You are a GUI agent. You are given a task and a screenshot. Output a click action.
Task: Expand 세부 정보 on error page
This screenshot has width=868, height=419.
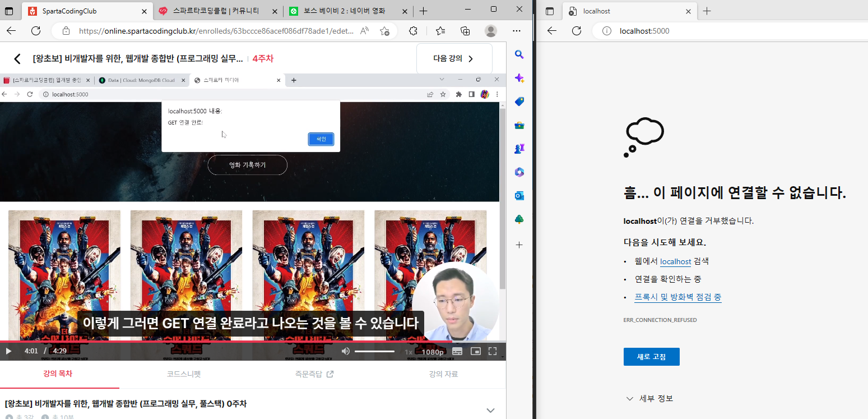pos(649,398)
